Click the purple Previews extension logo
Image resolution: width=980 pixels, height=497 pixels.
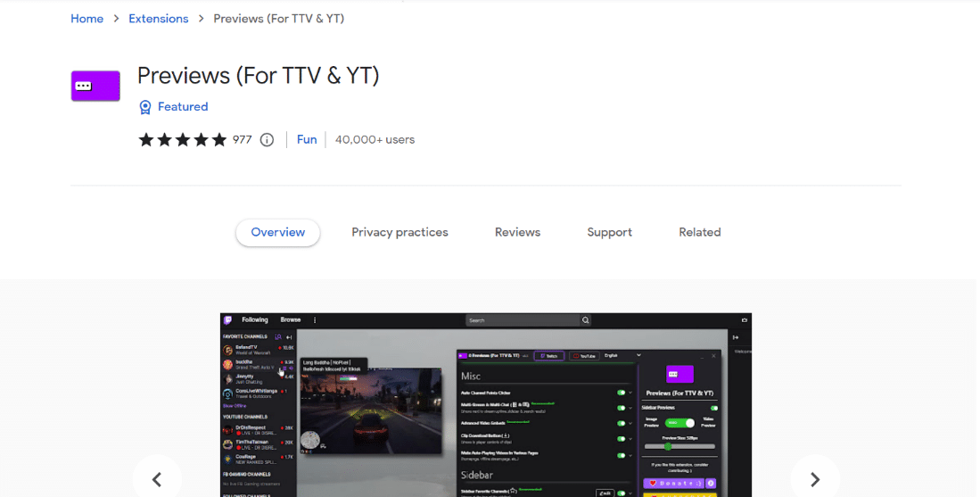coord(95,86)
